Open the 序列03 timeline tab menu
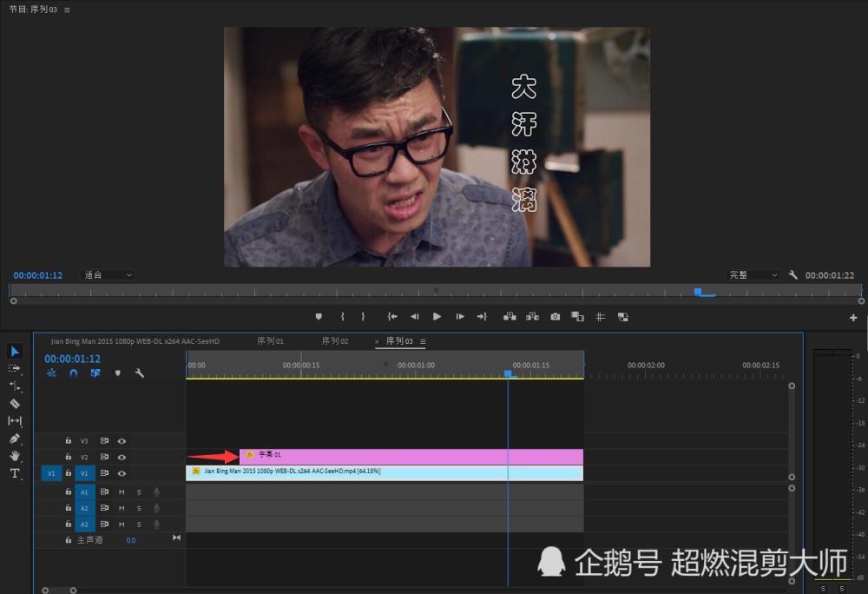The width and height of the screenshot is (868, 594). point(423,341)
